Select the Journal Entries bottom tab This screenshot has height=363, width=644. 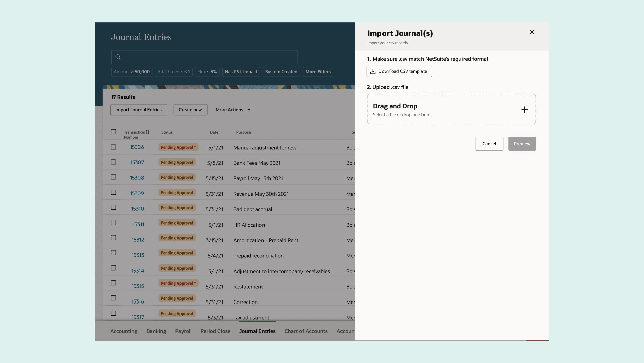pos(257,331)
